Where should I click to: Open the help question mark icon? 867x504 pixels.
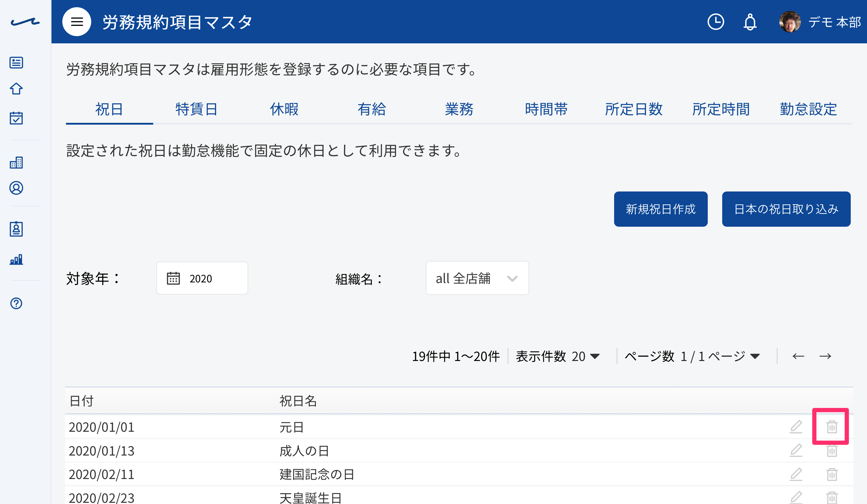16,303
